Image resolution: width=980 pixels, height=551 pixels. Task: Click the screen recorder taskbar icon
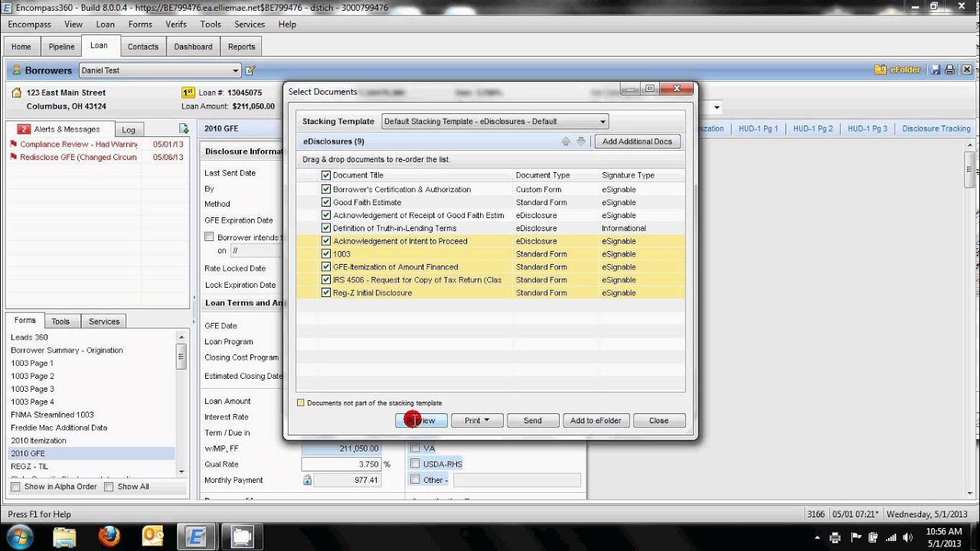click(x=242, y=536)
